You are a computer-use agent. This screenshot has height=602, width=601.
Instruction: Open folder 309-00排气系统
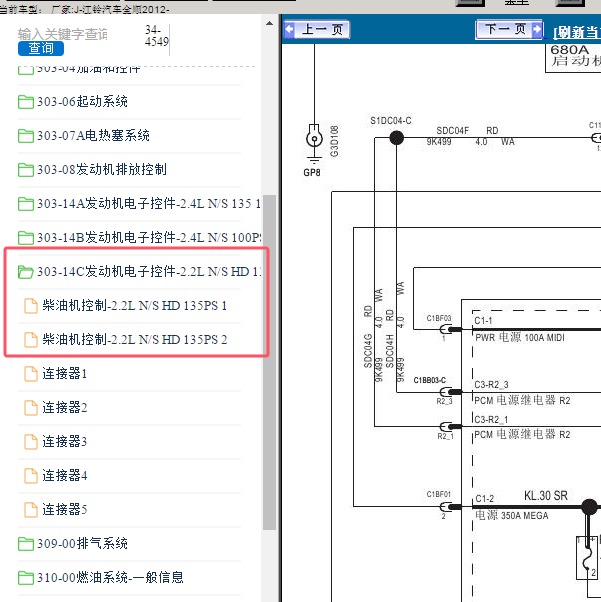(82, 544)
